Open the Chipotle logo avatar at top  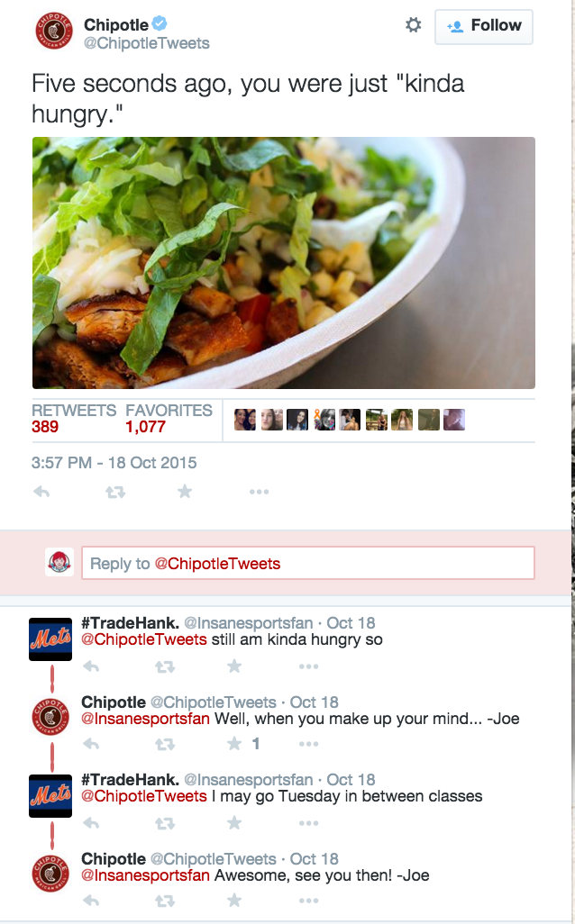[x=54, y=31]
